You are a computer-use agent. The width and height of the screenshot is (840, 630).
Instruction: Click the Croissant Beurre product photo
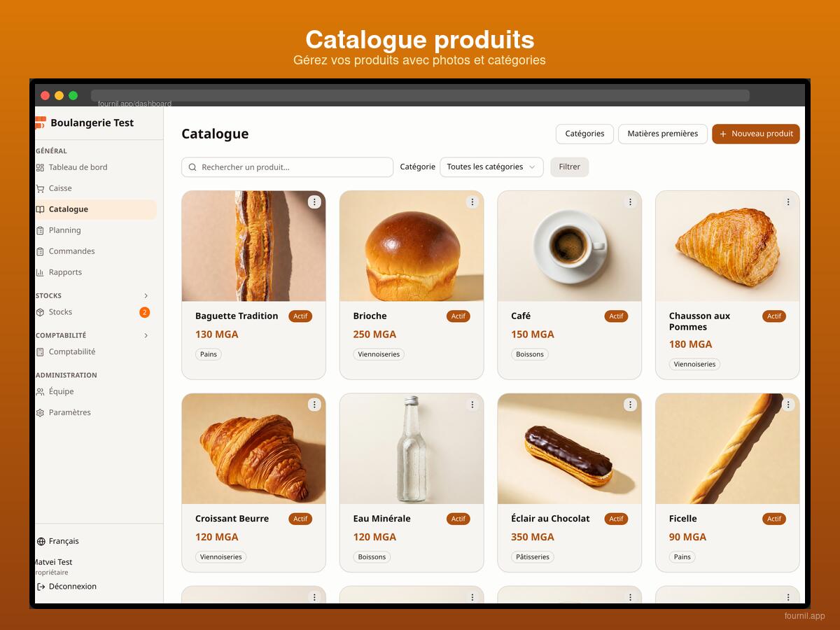pyautogui.click(x=253, y=449)
